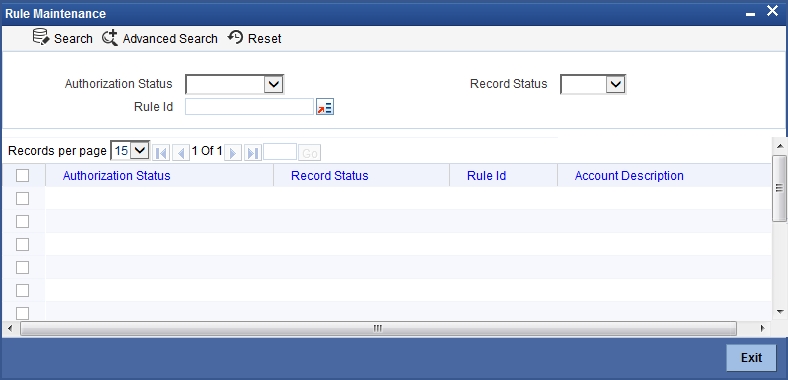
Task: Go to next page of records
Action: coord(233,152)
